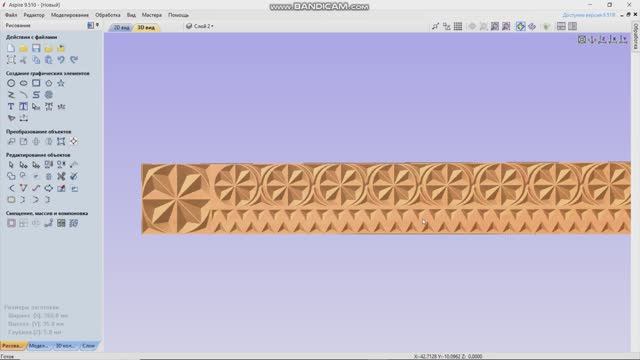Select the text-in-box tool
Viewport: 640px width, 360px height.
point(23,107)
